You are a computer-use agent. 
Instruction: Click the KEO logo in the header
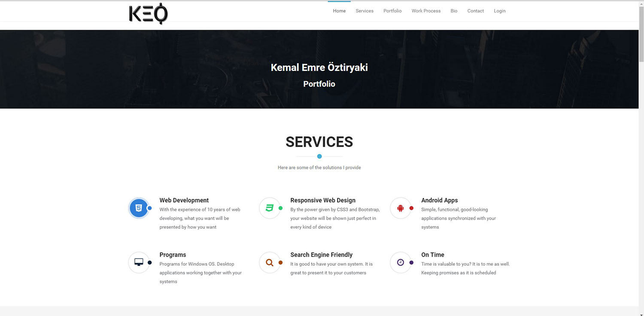148,13
